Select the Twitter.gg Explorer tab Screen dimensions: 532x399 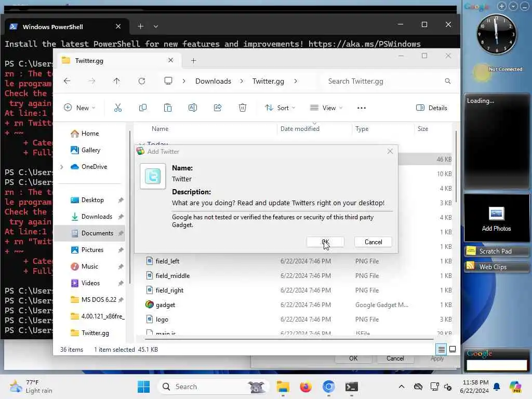coord(117,61)
